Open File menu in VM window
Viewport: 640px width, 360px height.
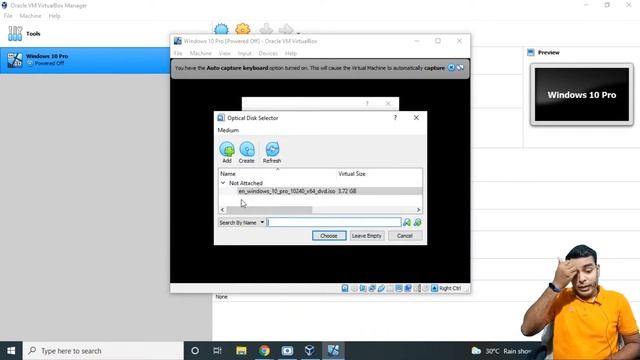(178, 53)
